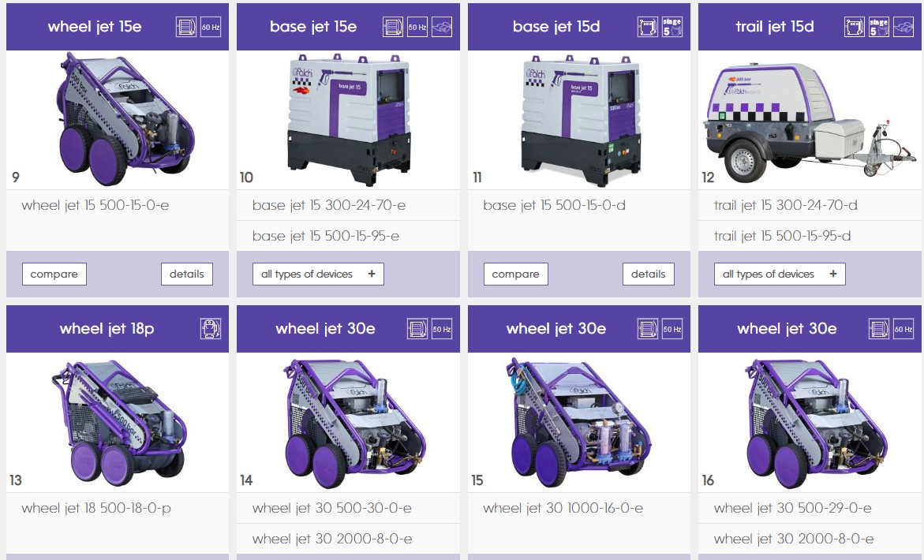
Task: Click the 60 Hz icon on last wheel jet 30e
Action: point(903,329)
